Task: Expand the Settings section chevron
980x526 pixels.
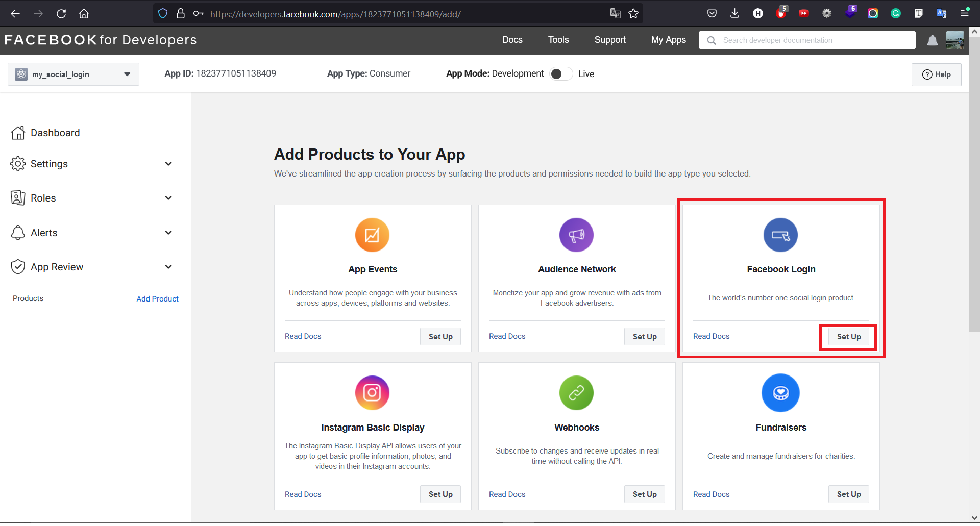Action: click(x=168, y=164)
